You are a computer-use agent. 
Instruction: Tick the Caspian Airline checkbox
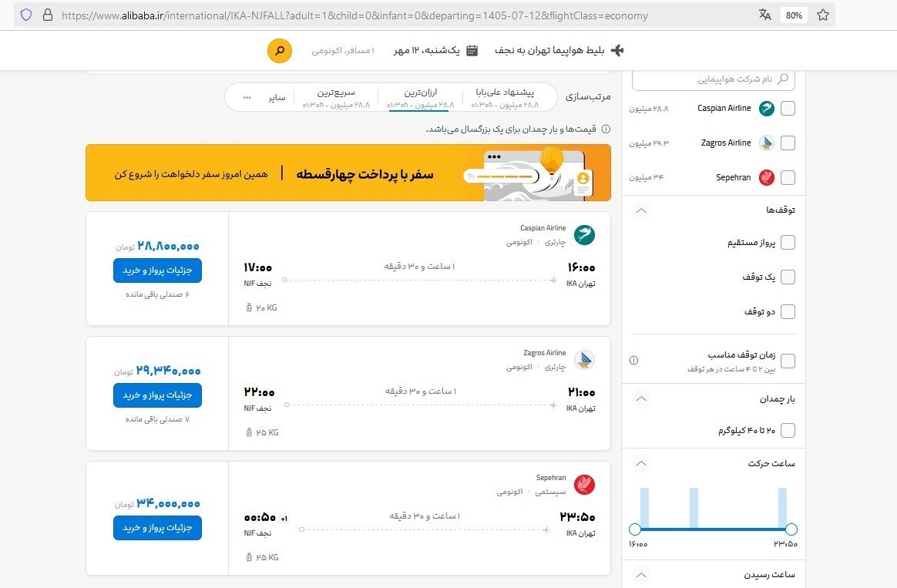[788, 108]
